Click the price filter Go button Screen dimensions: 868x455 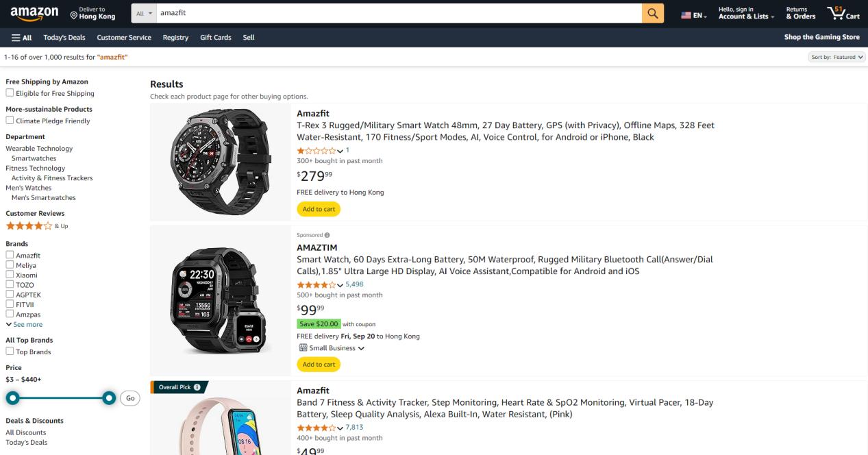tap(129, 398)
